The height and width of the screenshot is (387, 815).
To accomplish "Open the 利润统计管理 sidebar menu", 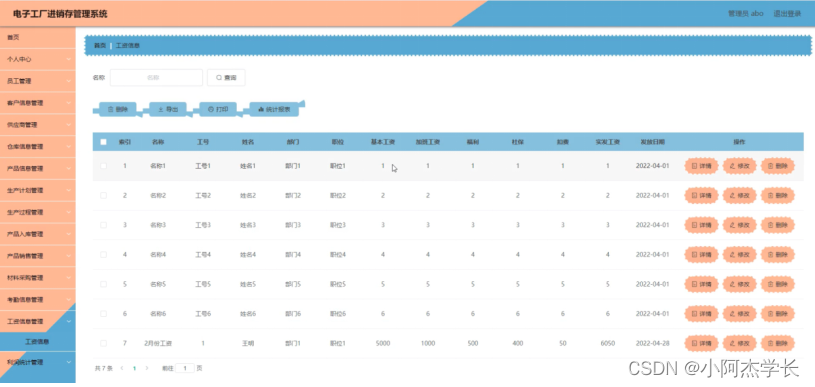I will pos(37,362).
